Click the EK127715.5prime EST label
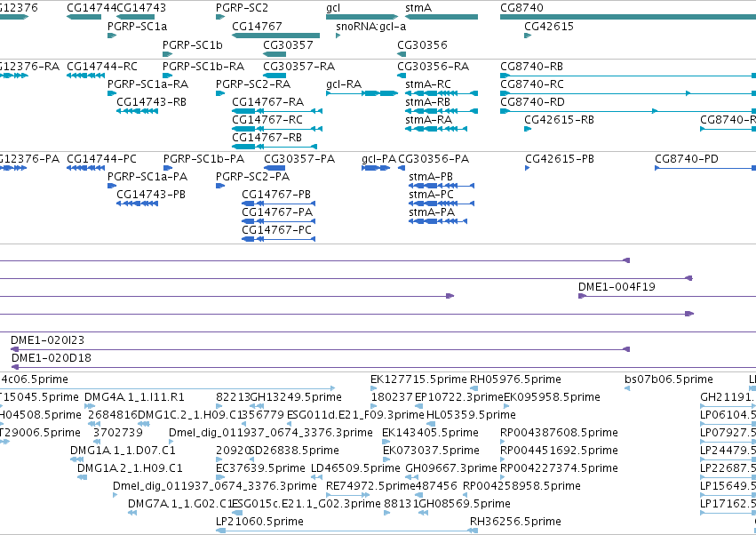756x535 pixels. pos(418,379)
